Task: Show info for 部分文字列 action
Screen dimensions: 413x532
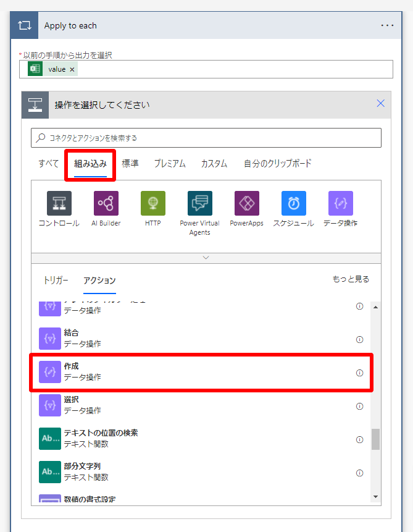Action: (359, 473)
